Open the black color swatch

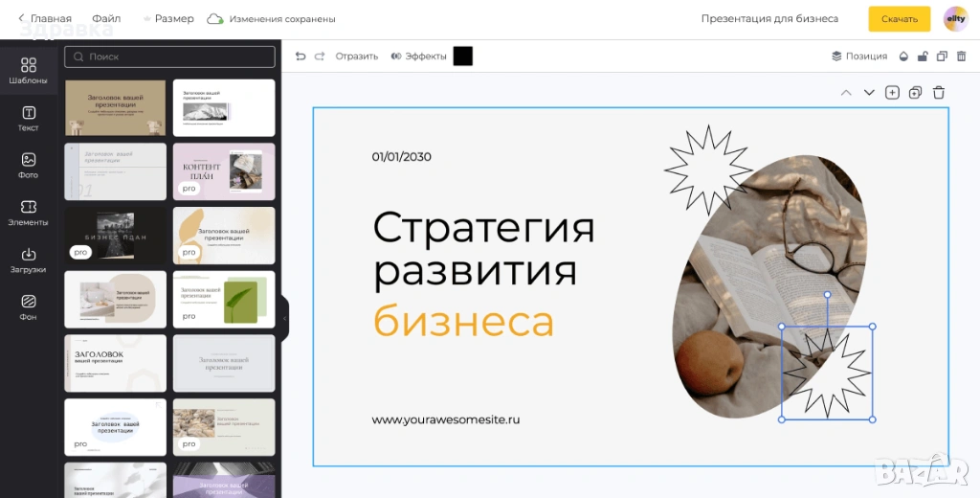[x=462, y=57]
